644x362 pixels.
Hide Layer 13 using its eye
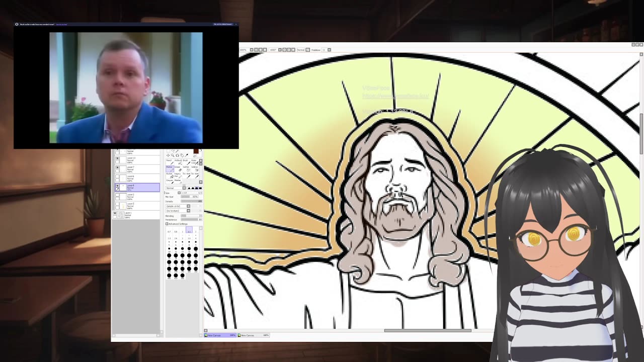(x=117, y=158)
